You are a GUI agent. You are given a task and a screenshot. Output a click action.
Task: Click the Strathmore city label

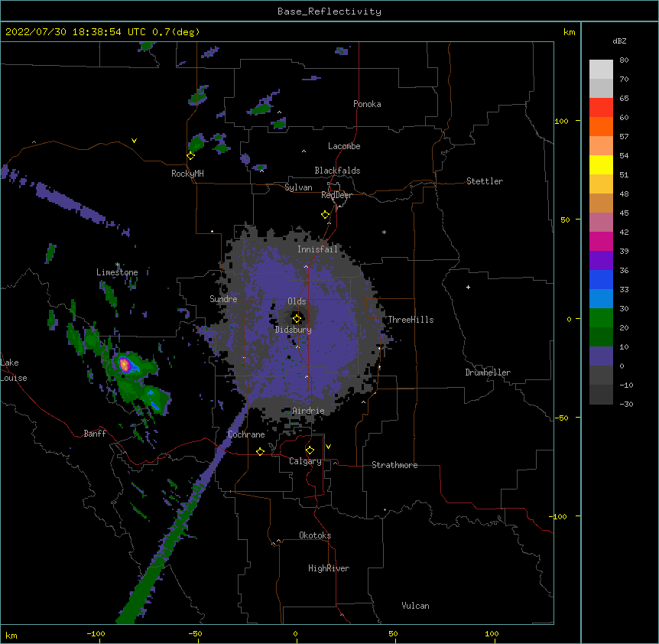coord(394,465)
